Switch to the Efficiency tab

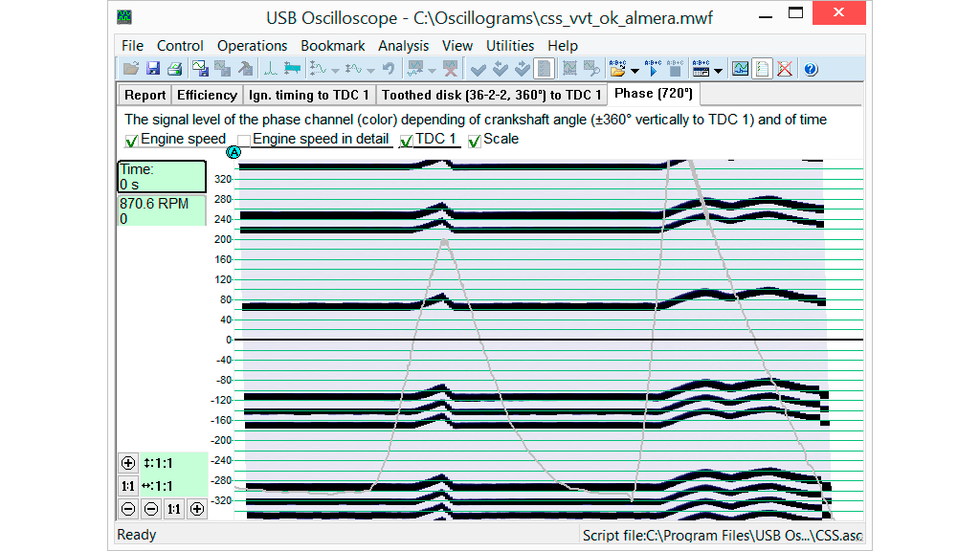[207, 95]
